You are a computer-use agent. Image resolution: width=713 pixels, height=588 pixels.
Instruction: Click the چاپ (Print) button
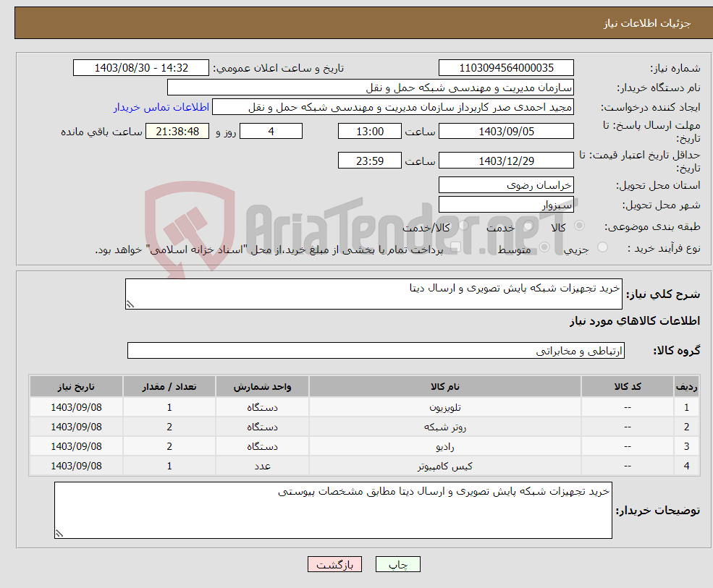[x=397, y=564]
